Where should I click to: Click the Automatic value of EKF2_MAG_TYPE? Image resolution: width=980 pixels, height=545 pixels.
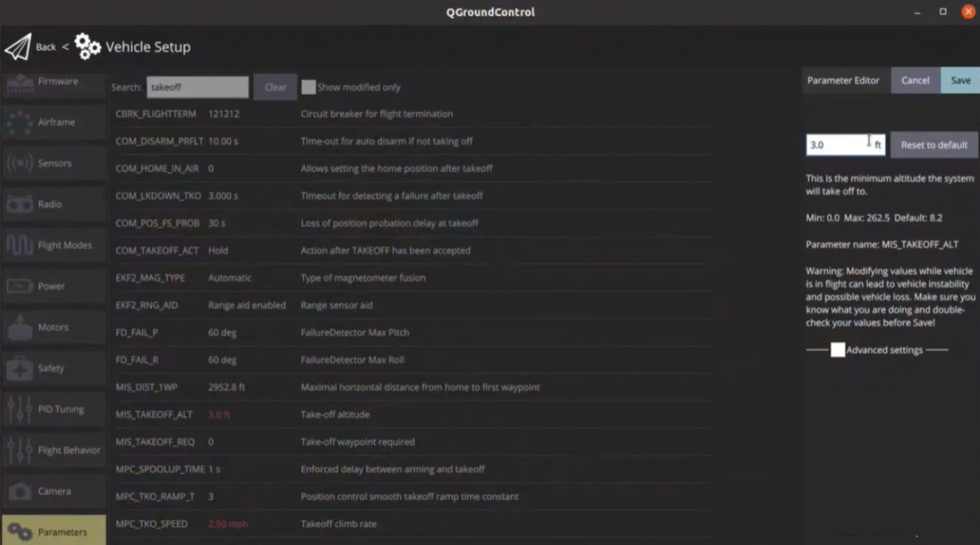coord(230,278)
